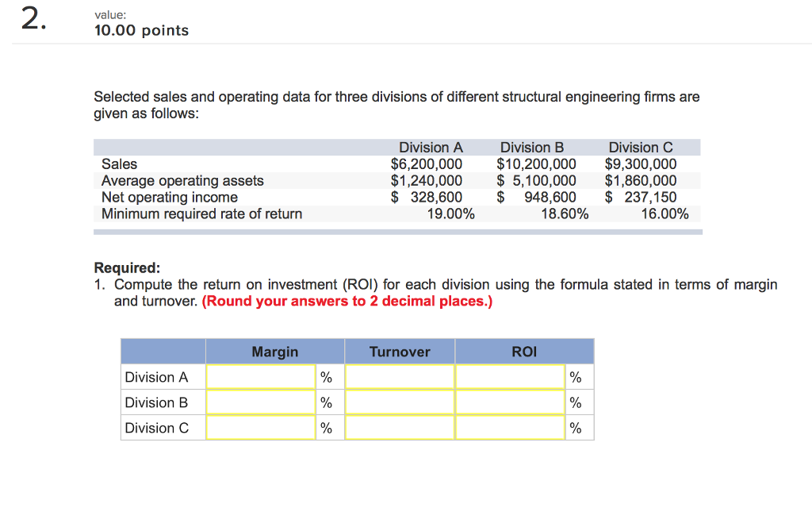Screen dimensions: 812x508
Task: Click the Turnover column header
Action: tap(400, 352)
